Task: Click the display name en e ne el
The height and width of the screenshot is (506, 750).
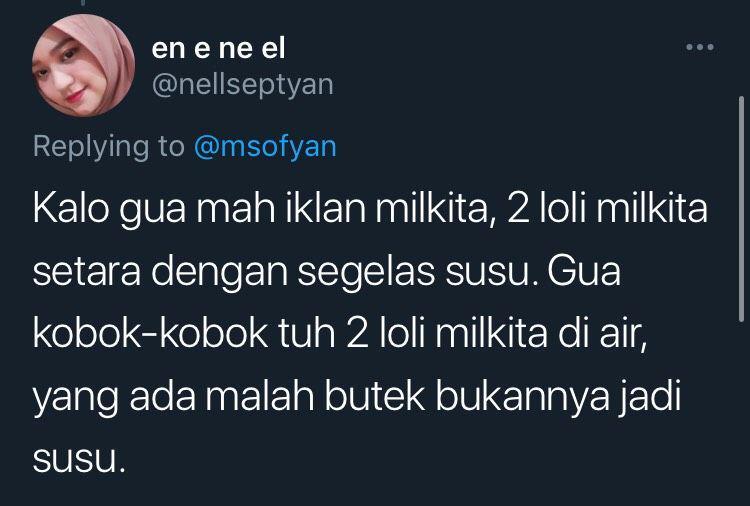Action: click(219, 49)
